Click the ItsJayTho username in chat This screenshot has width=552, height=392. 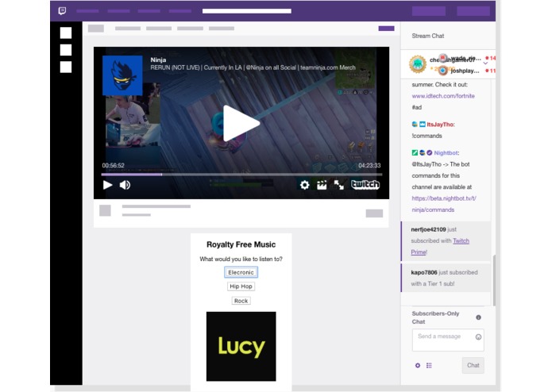point(440,125)
